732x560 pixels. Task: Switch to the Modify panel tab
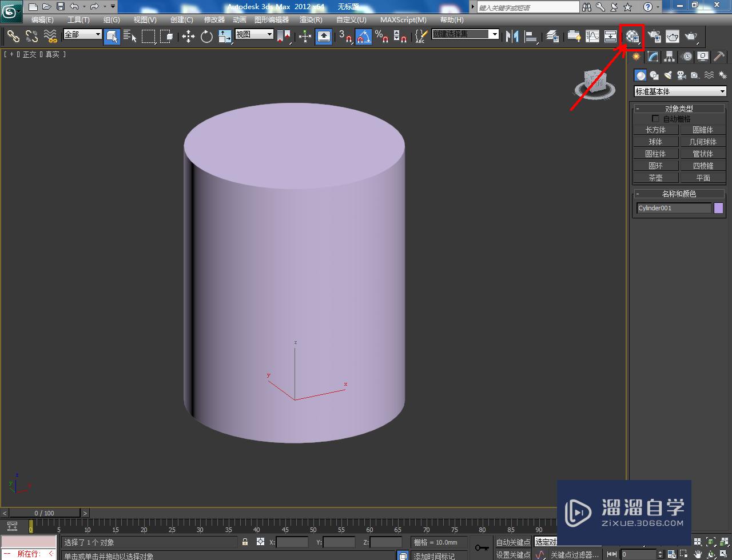(653, 57)
